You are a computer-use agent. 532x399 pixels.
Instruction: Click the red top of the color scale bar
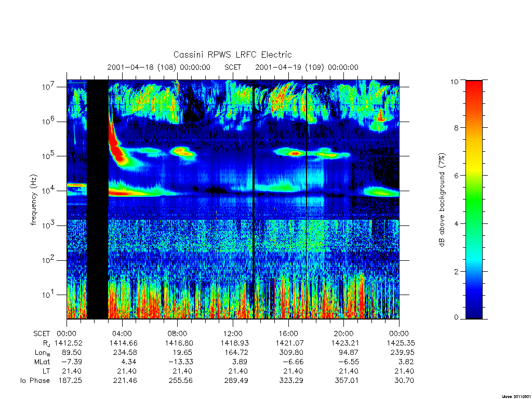pos(474,84)
